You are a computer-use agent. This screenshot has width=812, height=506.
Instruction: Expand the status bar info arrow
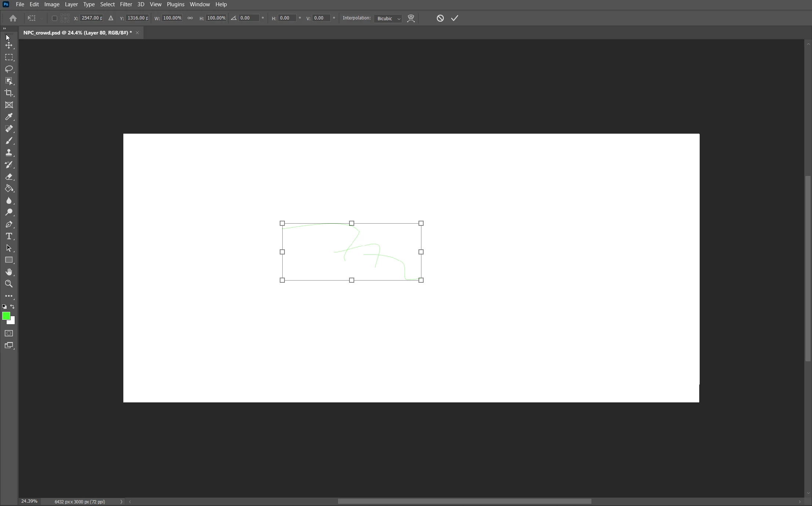click(121, 502)
